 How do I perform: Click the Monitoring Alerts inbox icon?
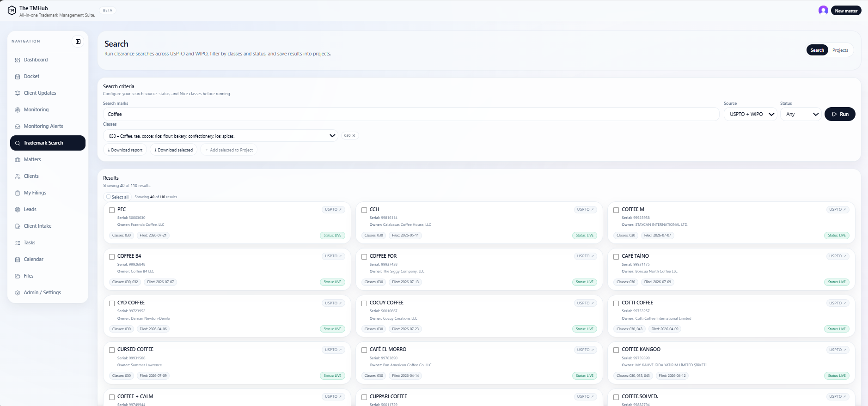18,127
